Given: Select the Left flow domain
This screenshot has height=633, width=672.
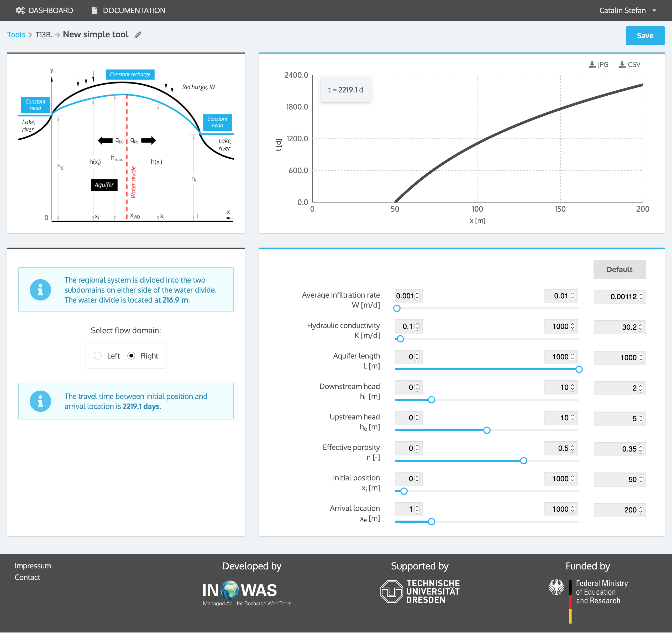Looking at the screenshot, I should pyautogui.click(x=98, y=356).
